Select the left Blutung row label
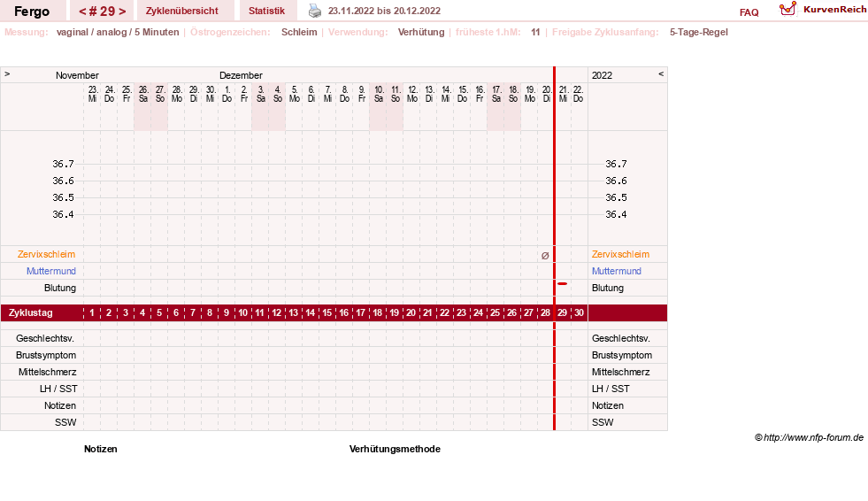The image size is (868, 501). (x=60, y=288)
